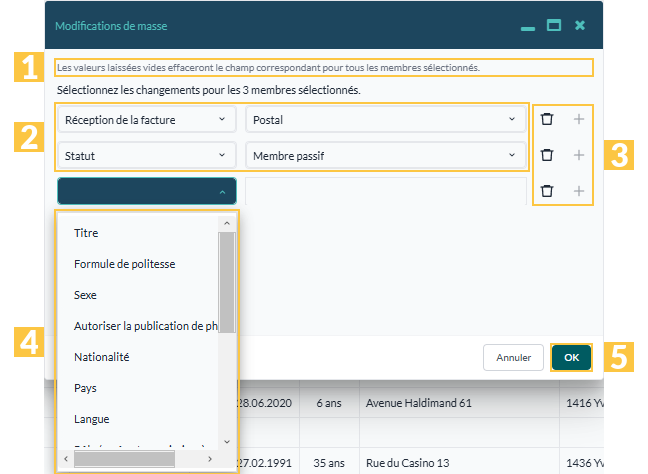The image size is (648, 474).
Task: Minimize the Modifications de masse dialog
Action: click(x=528, y=28)
